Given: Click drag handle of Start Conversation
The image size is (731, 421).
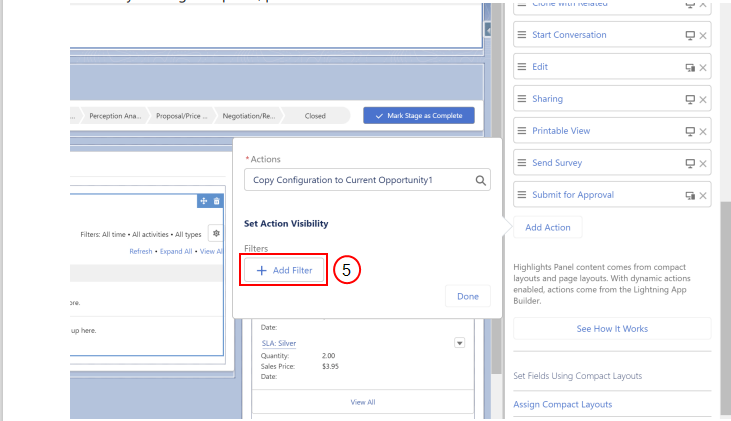Looking at the screenshot, I should pos(522,35).
